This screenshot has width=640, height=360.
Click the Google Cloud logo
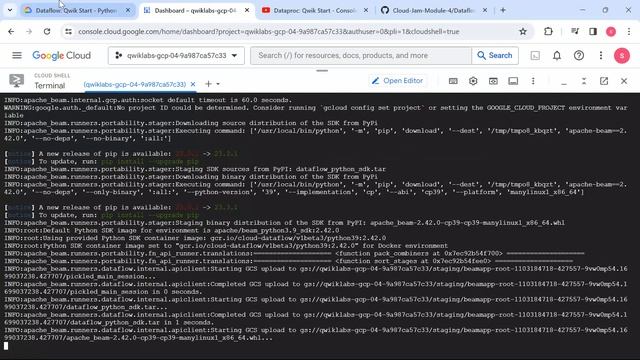62,56
